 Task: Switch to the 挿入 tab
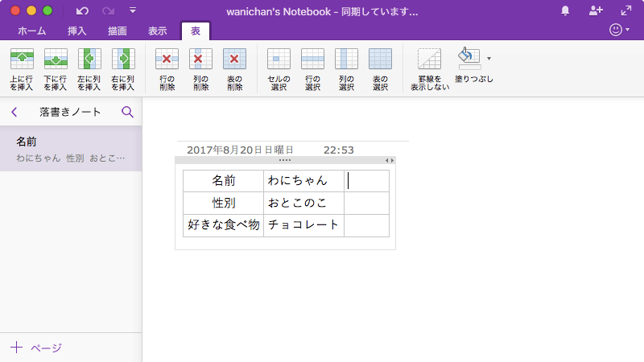pos(76,31)
